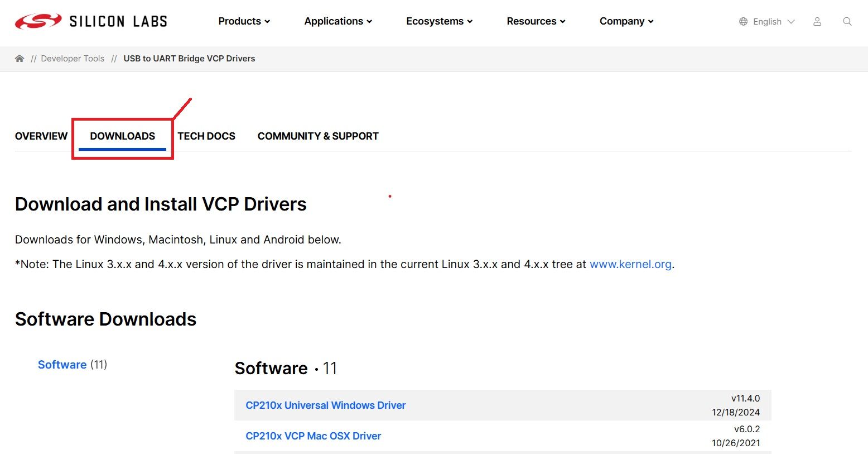Image resolution: width=868 pixels, height=454 pixels.
Task: Download CP210x Universal Windows Driver
Action: [x=325, y=405]
